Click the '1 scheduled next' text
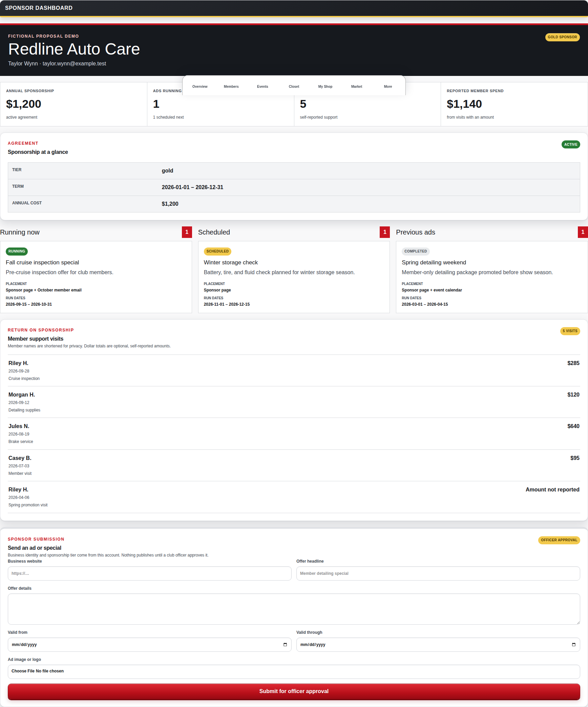 pos(168,117)
